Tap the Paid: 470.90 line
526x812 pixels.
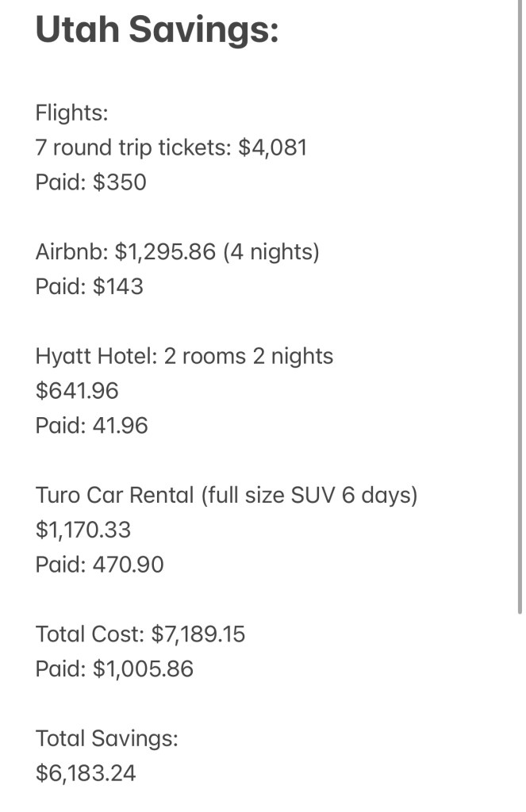pyautogui.click(x=99, y=565)
